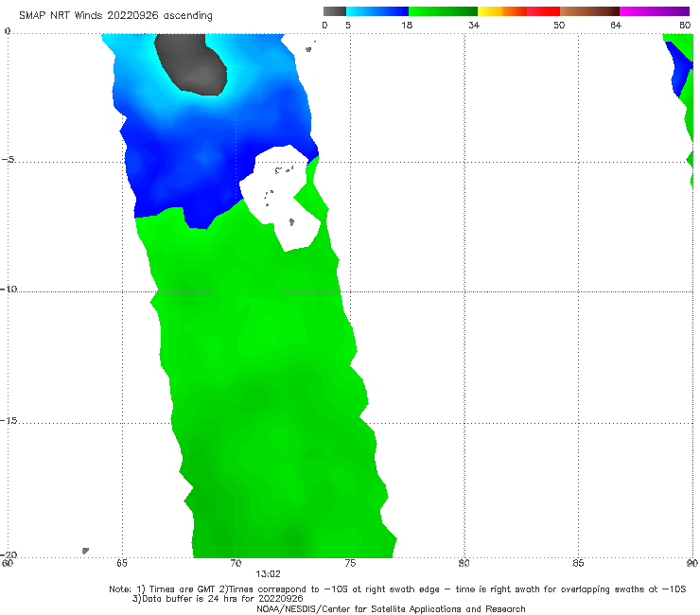Click the gray 0-5 colorbar segment
Image resolution: width=700 pixels, height=615 pixels.
click(x=335, y=11)
